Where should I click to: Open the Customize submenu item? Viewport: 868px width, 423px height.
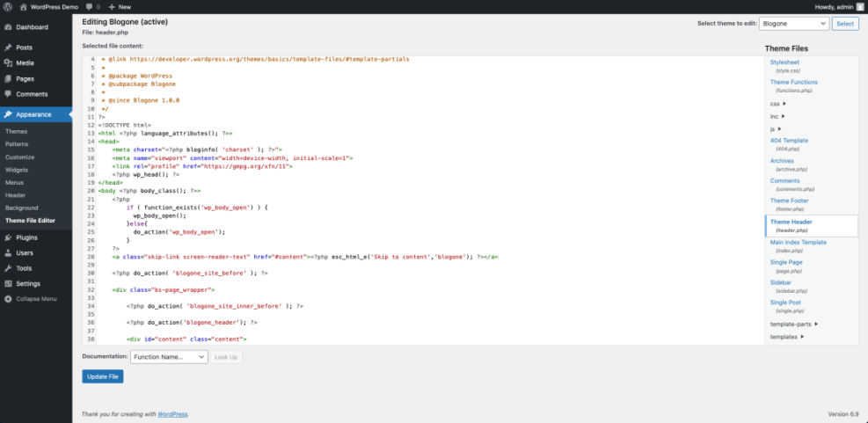point(19,157)
